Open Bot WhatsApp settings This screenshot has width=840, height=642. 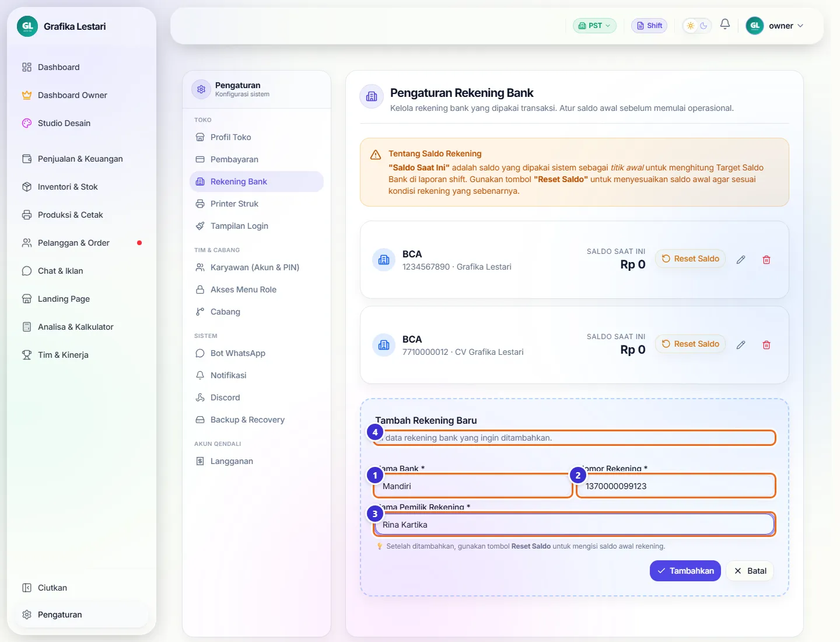pos(257,353)
